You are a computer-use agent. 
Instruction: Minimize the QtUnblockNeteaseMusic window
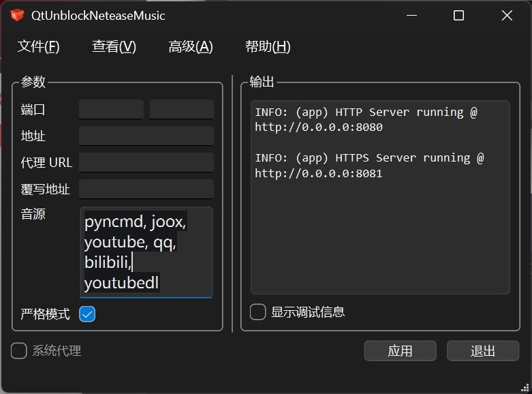tap(411, 15)
